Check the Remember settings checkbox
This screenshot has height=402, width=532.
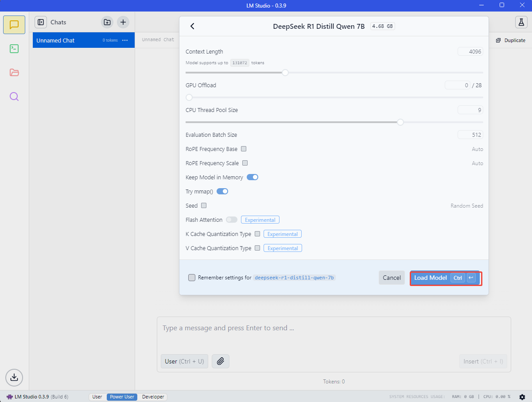pyautogui.click(x=192, y=278)
